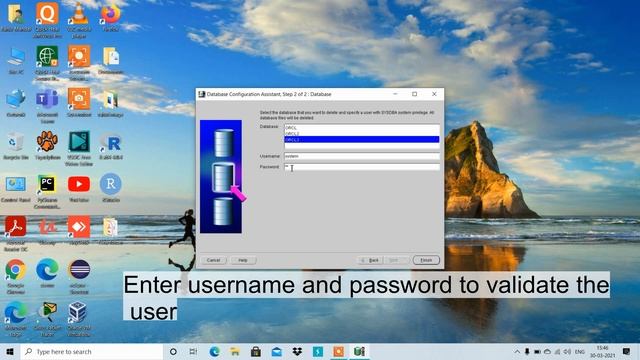The width and height of the screenshot is (640, 360).
Task: Open VLC media player desktop shortcut
Action: [x=79, y=20]
